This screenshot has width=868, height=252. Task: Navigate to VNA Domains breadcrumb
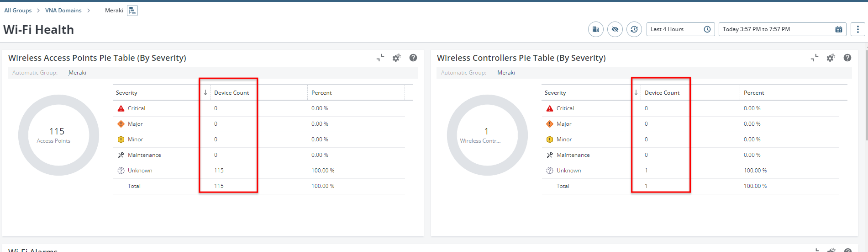(x=63, y=11)
